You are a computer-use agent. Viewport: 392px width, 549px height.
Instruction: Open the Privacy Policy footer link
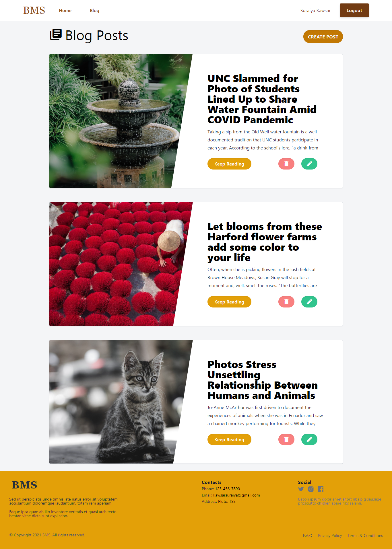tap(330, 536)
